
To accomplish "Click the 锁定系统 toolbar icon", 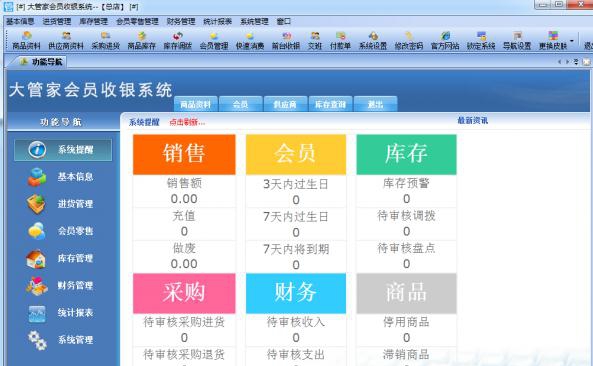I will tap(481, 41).
